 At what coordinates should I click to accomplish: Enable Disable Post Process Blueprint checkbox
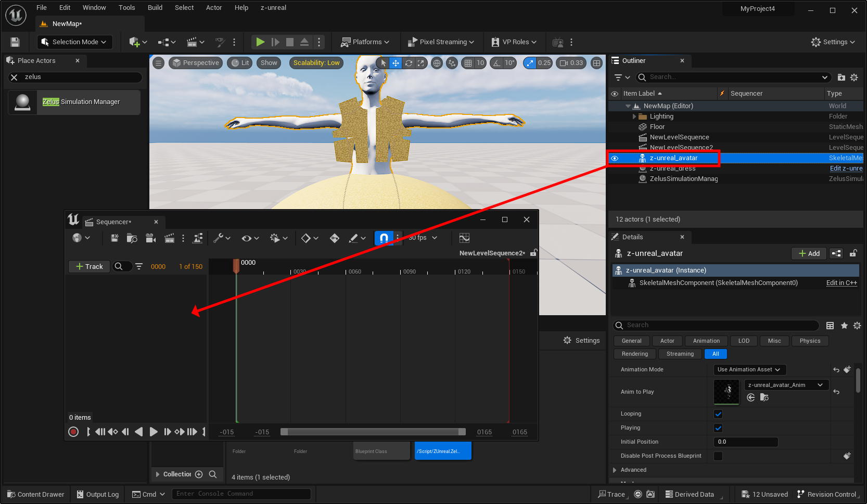click(x=718, y=456)
